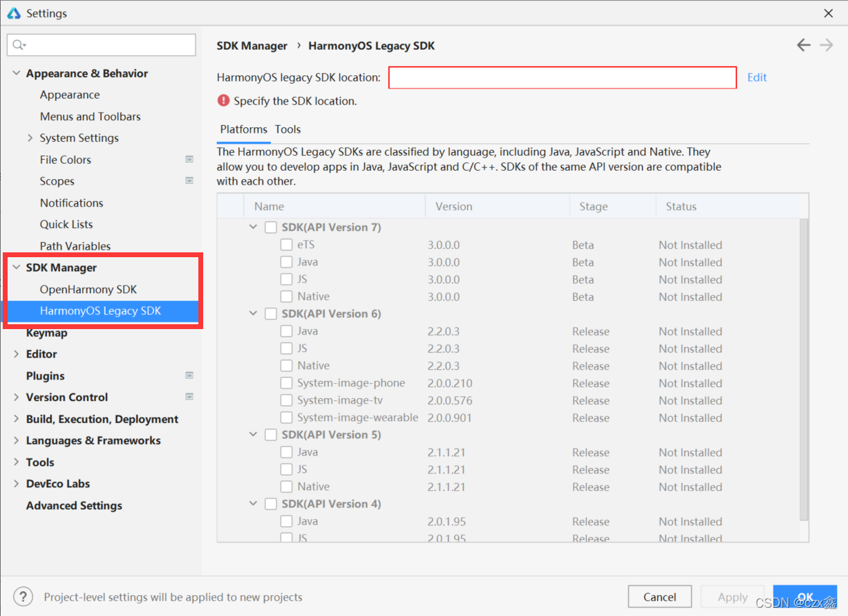Viewport: 848px width, 616px height.
Task: Click the SDK table vertical scrollbar
Action: [x=804, y=369]
